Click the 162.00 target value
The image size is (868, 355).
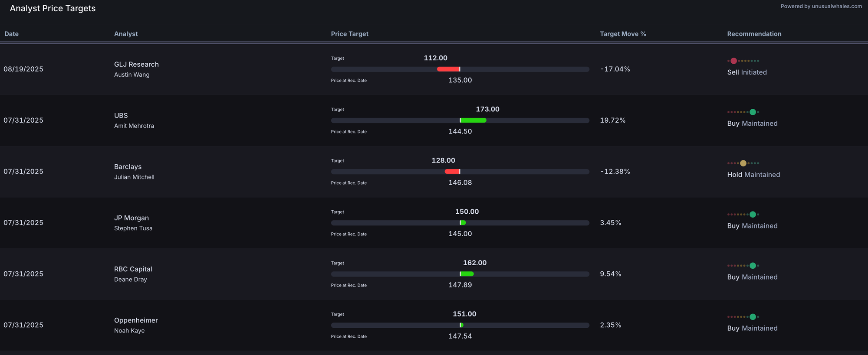(x=475, y=263)
